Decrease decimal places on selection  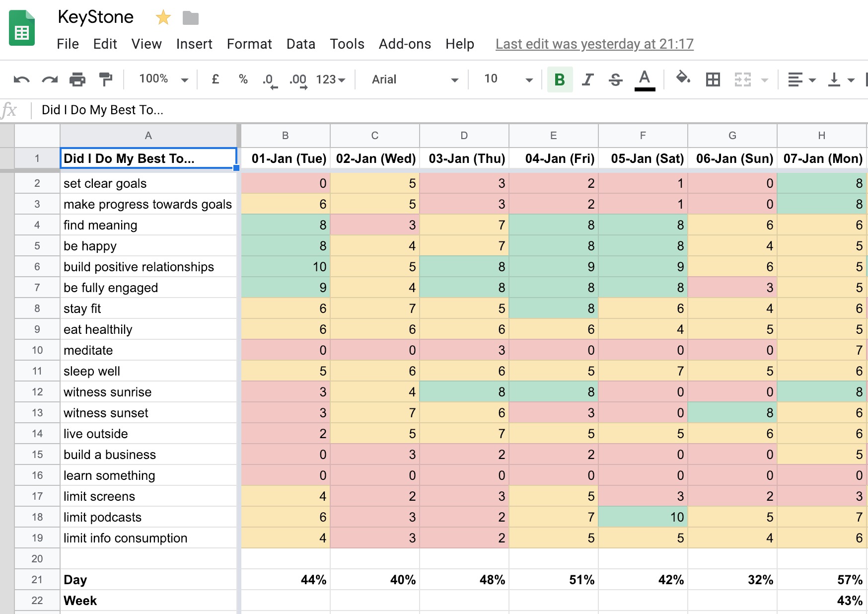[x=268, y=79]
